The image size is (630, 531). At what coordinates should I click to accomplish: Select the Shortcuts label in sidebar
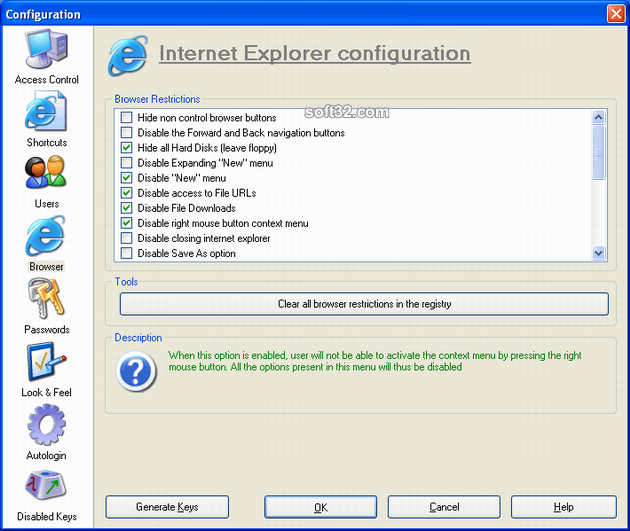(x=47, y=142)
